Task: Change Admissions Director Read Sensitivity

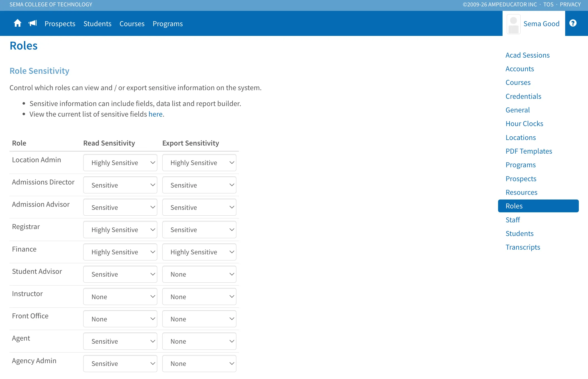Action: pos(120,185)
